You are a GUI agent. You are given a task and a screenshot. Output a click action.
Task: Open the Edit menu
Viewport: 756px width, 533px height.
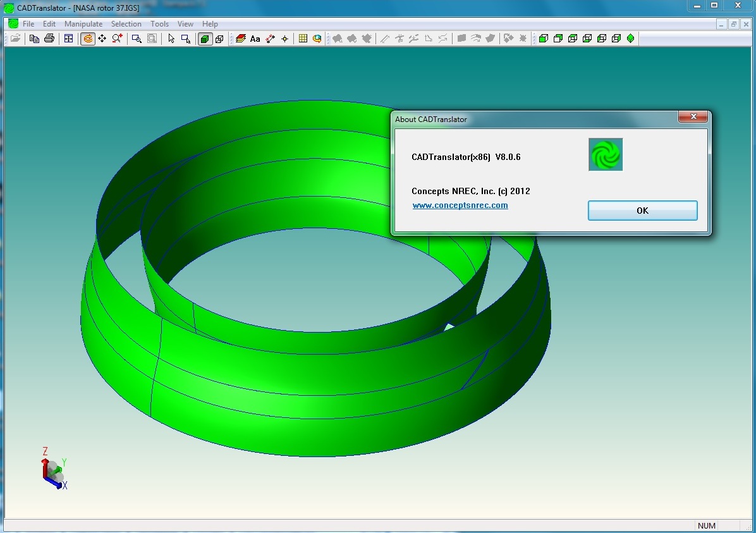coord(49,23)
